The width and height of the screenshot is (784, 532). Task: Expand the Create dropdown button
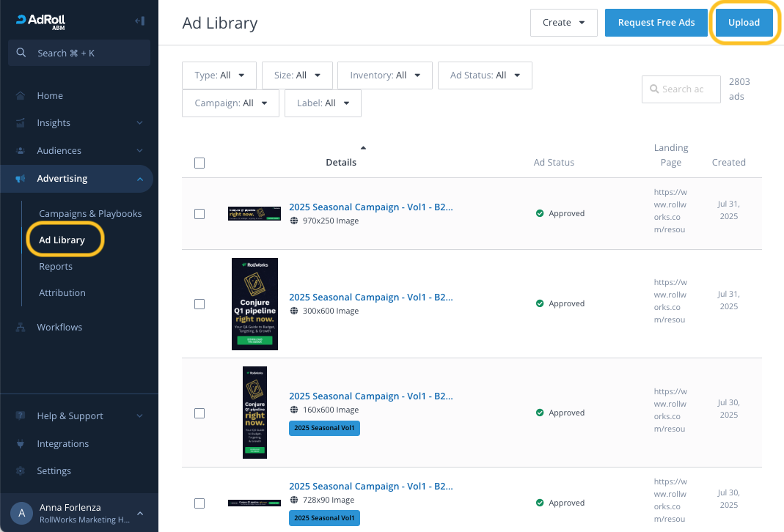click(563, 23)
